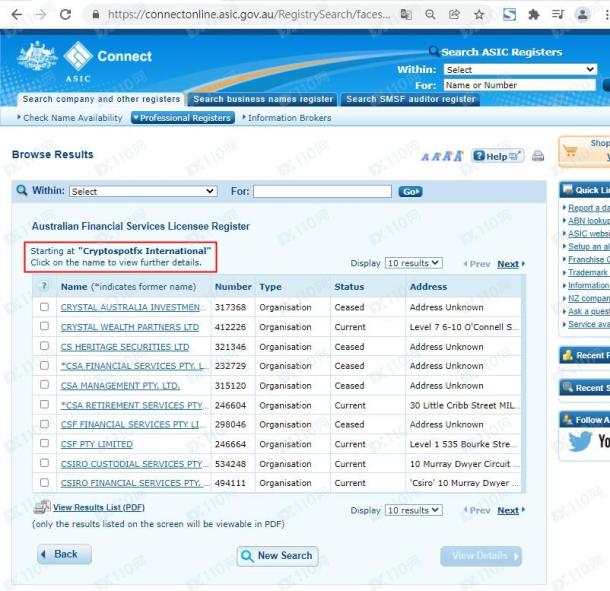Click the share page icon in address bar
The height and width of the screenshot is (591, 610).
coord(454,15)
